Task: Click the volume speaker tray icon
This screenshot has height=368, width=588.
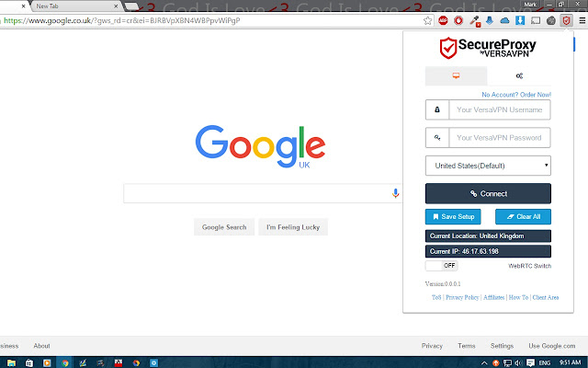Action: 518,362
